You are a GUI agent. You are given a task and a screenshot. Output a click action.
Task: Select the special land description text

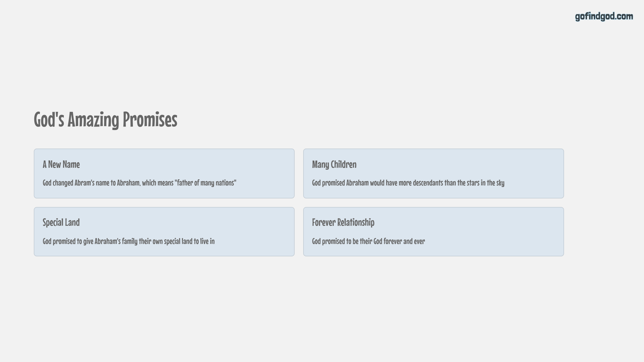(x=129, y=241)
